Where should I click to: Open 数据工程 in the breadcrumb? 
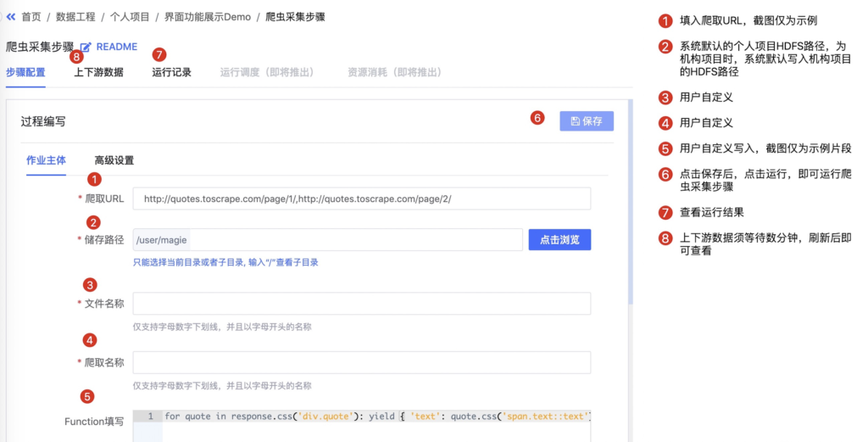coord(75,17)
